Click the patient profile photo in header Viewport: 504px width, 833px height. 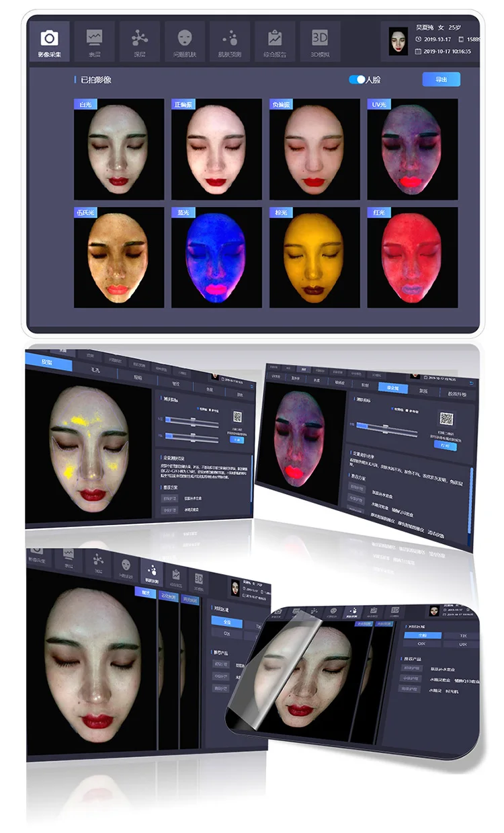pyautogui.click(x=398, y=42)
